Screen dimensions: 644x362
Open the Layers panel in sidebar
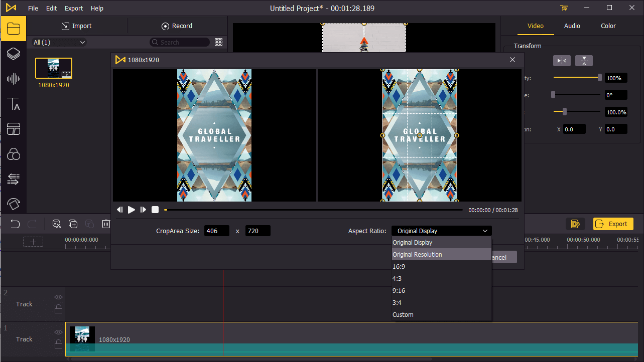[x=14, y=54]
